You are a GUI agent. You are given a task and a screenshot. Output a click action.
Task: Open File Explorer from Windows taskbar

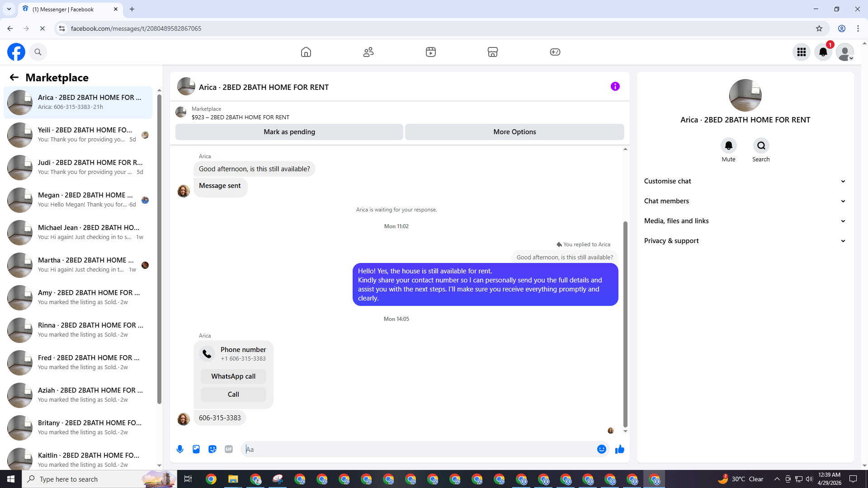233,479
